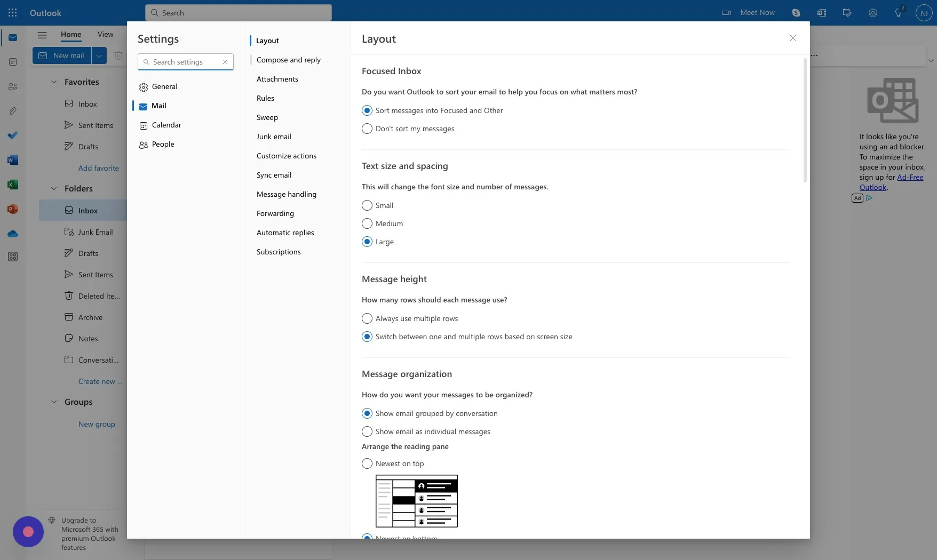Choose Medium text size
The image size is (937, 560).
pyautogui.click(x=383, y=223)
